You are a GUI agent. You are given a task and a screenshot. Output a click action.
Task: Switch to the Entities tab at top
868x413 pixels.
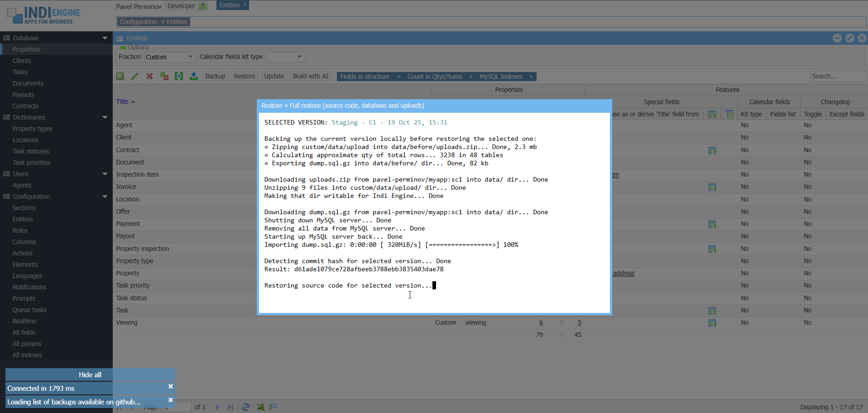pos(230,5)
